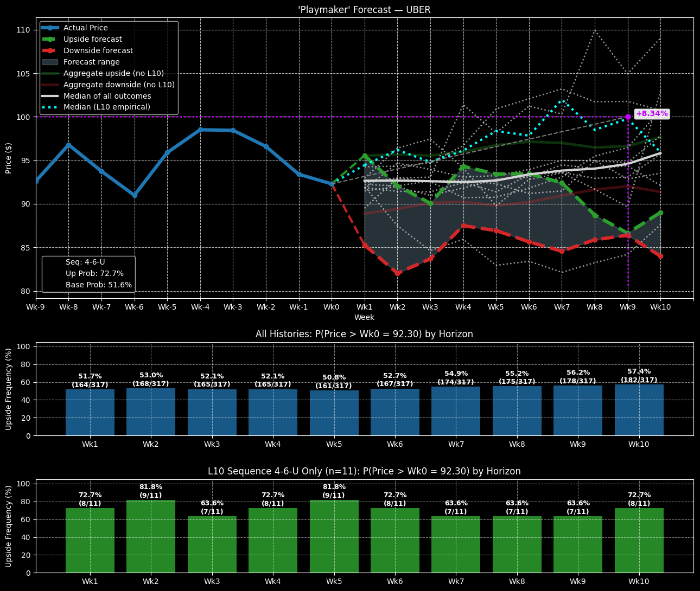Click the Wk-9 tick label on forecast chart
Image resolution: width=700 pixels, height=591 pixels.
(36, 307)
